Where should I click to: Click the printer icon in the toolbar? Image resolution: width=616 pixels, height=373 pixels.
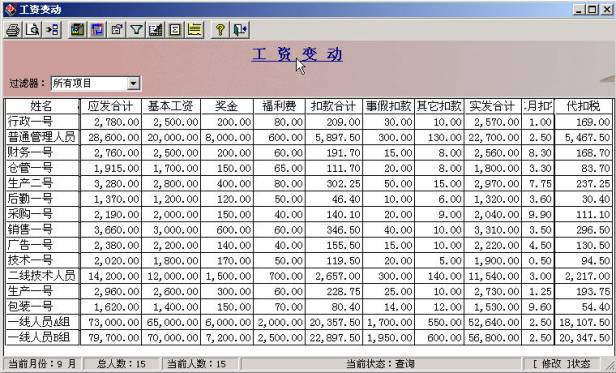(x=13, y=30)
